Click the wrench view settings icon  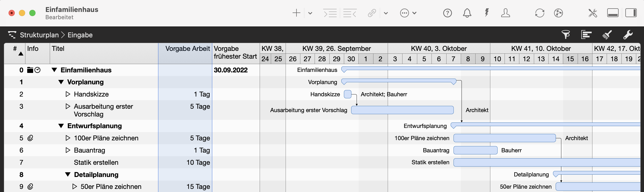pos(628,35)
